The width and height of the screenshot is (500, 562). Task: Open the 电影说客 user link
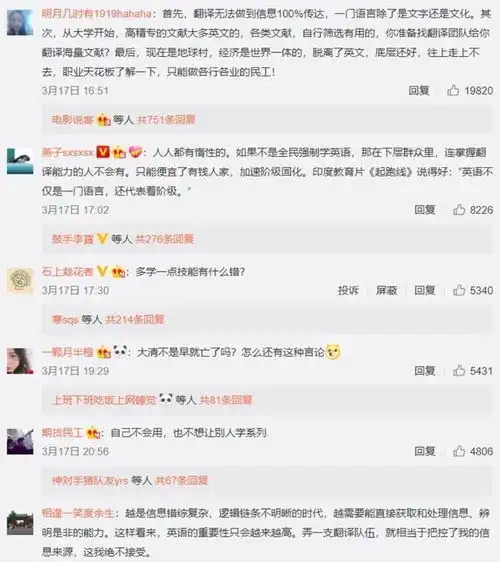click(73, 119)
